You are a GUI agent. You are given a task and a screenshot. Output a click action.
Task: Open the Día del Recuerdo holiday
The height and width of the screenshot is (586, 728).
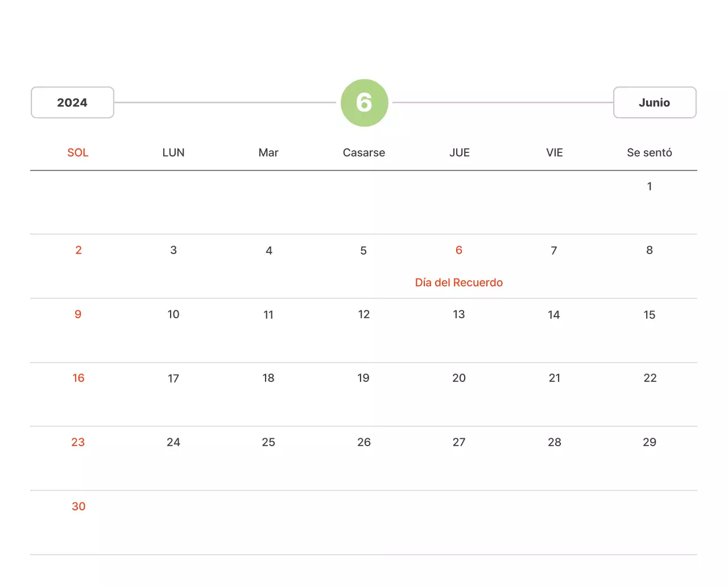tap(458, 282)
